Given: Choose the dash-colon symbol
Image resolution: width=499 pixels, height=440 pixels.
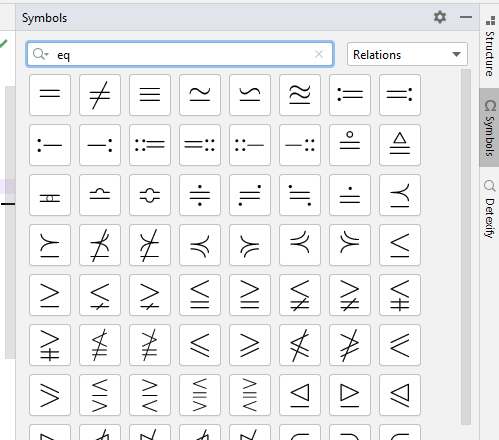Looking at the screenshot, I should (100, 145).
